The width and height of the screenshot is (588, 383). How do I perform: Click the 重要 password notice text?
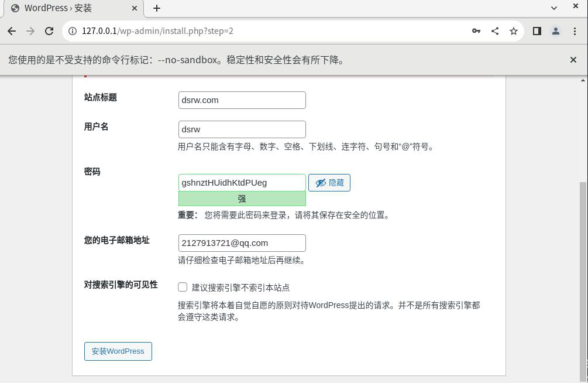point(284,215)
